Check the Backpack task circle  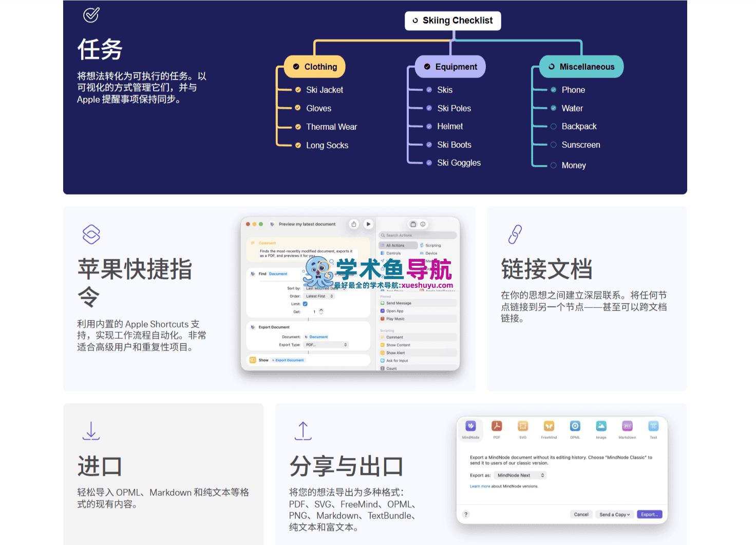(554, 126)
